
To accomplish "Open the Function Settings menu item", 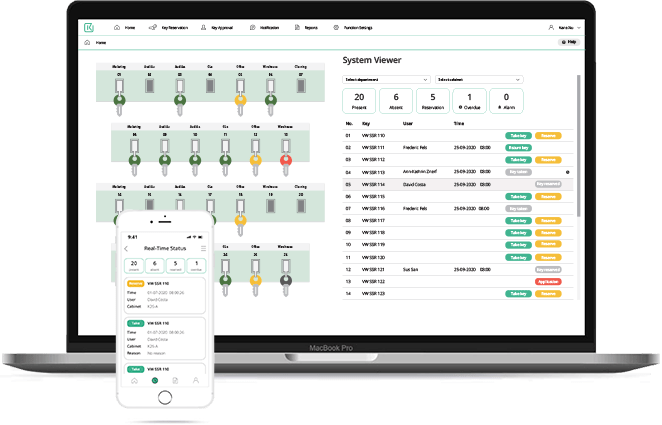I will pos(353,27).
